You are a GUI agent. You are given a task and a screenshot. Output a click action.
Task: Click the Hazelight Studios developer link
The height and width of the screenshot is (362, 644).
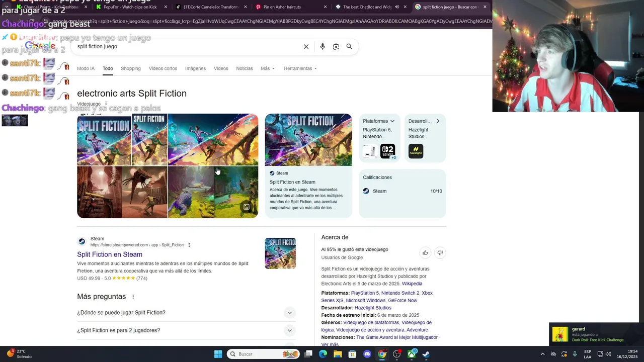[373, 308]
